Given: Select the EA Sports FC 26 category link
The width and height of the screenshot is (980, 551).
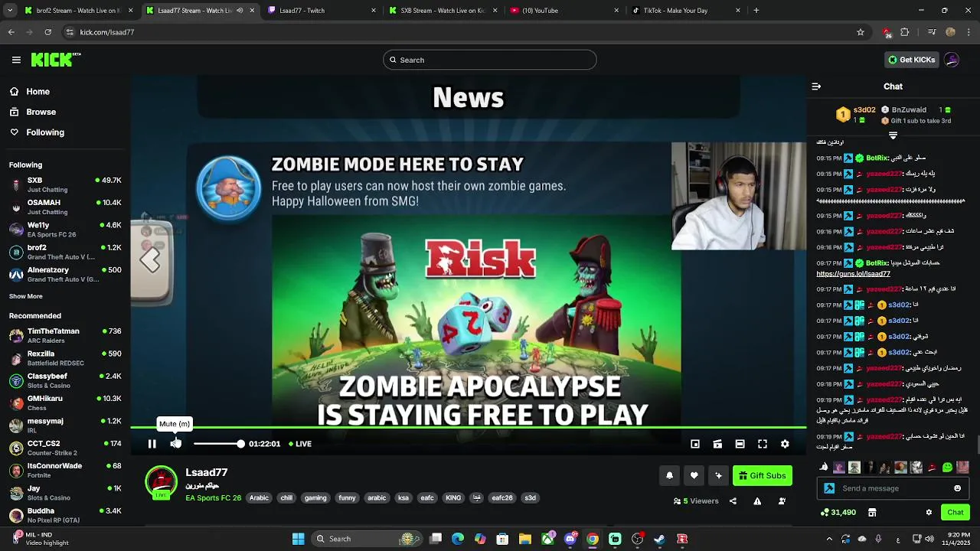Looking at the screenshot, I should point(213,498).
